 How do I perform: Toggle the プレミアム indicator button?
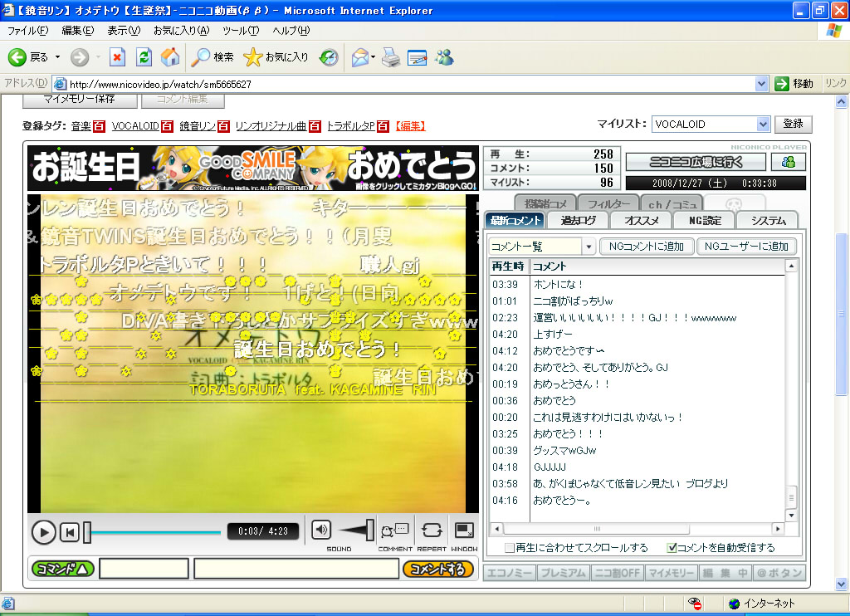pos(564,573)
